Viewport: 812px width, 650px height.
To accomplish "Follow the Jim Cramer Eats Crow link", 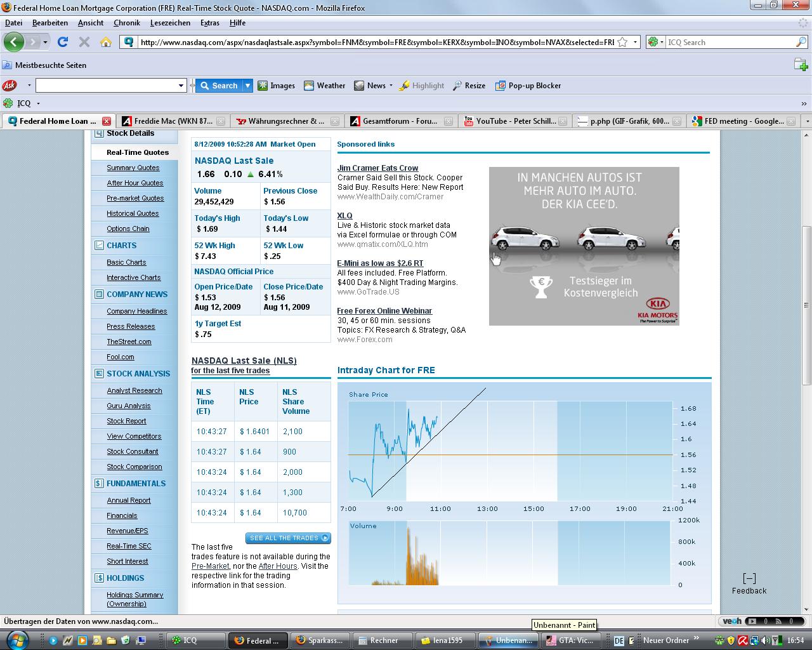I will coord(377,168).
